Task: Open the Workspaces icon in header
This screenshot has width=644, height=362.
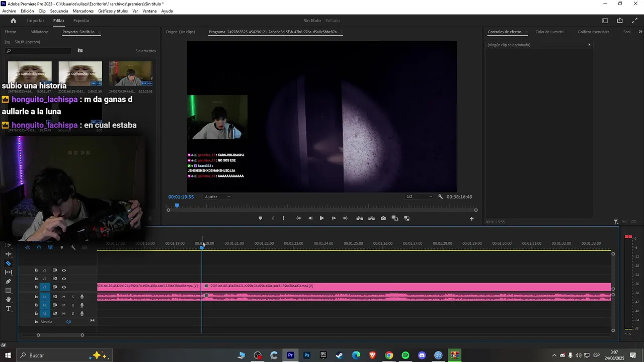Action: click(x=605, y=21)
